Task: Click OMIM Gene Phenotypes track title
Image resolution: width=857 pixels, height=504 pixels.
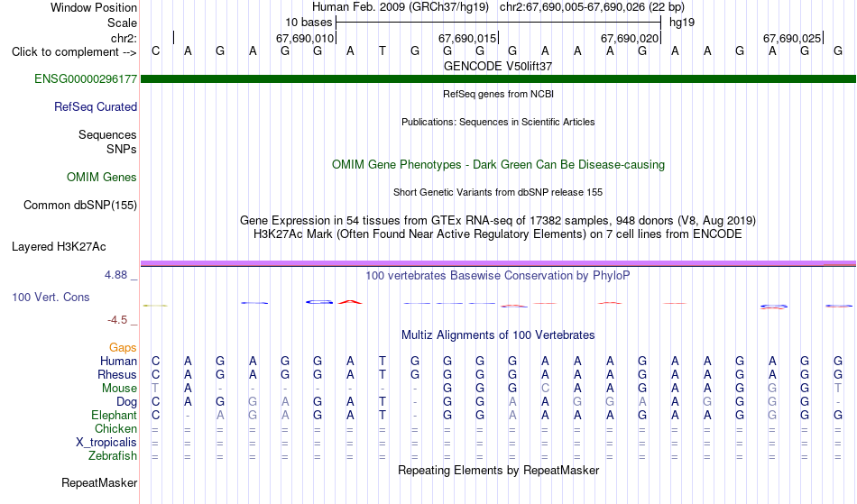Action: pyautogui.click(x=498, y=165)
